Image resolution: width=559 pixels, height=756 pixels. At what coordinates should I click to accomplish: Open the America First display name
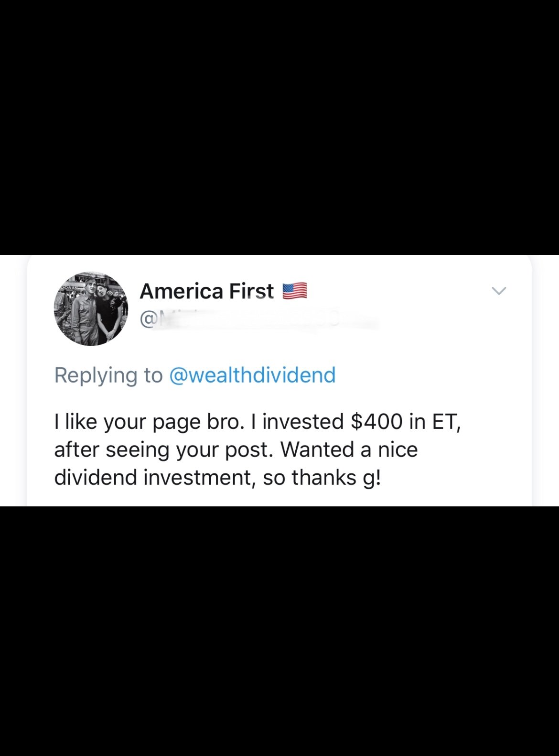pos(207,291)
